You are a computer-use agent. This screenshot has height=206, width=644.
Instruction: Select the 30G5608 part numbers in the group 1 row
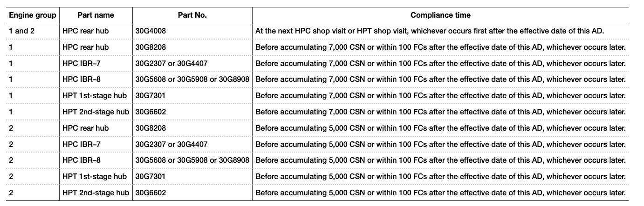(192, 80)
